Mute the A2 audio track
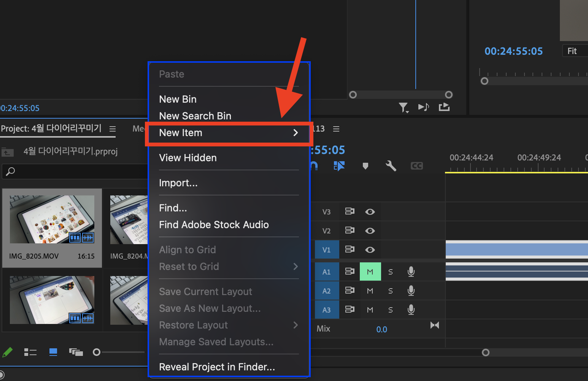 (x=370, y=291)
